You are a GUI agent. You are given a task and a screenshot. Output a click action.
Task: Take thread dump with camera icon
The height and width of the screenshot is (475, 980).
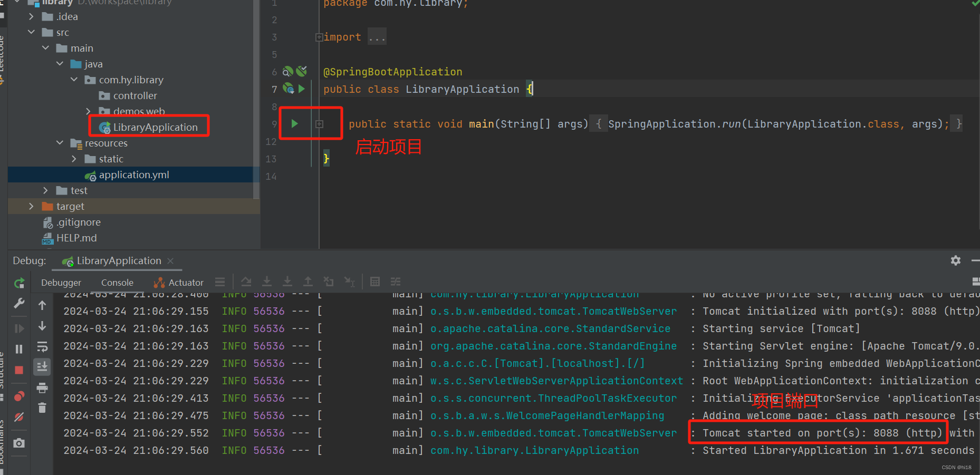click(x=20, y=443)
